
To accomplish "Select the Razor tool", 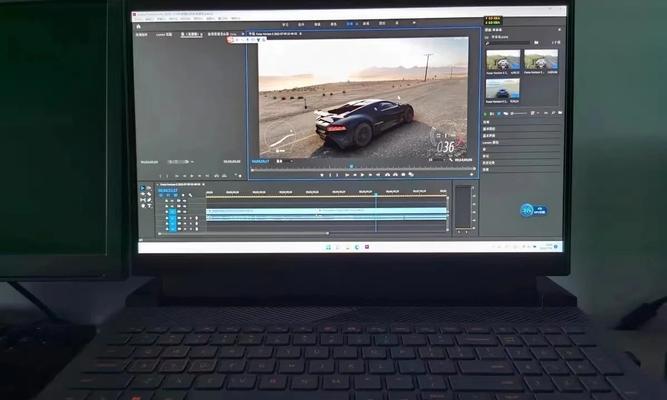I will pos(149,194).
